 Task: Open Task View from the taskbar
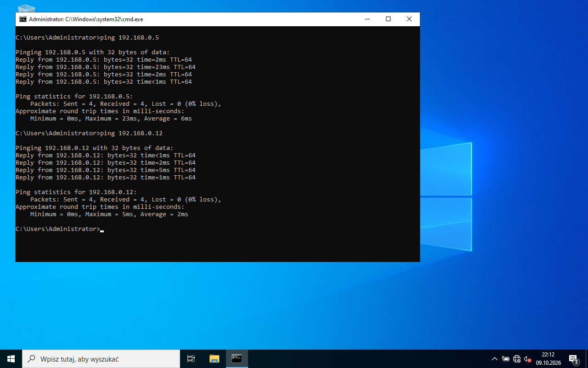[x=191, y=359]
